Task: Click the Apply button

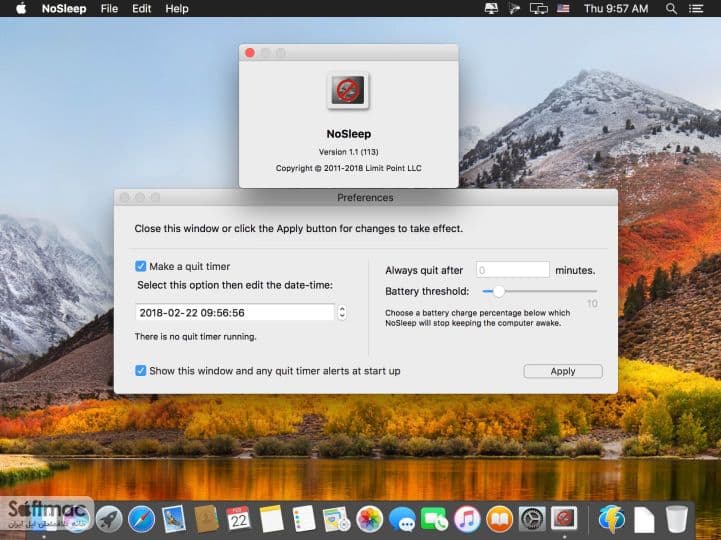Action: point(563,371)
